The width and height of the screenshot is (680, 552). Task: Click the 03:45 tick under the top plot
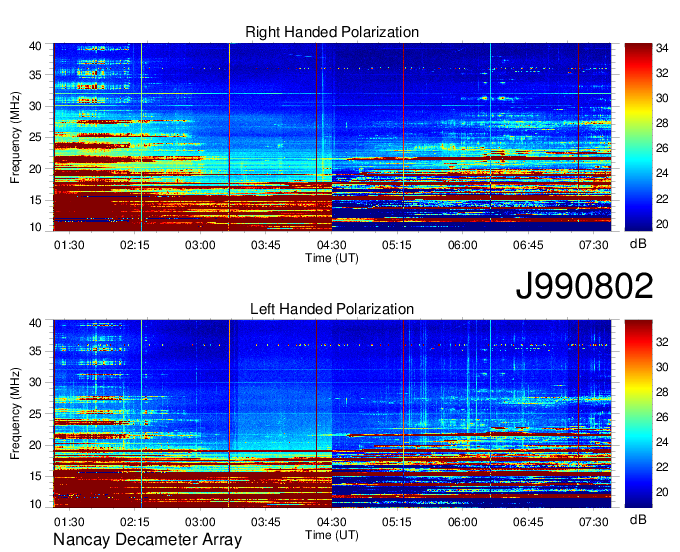click(265, 245)
